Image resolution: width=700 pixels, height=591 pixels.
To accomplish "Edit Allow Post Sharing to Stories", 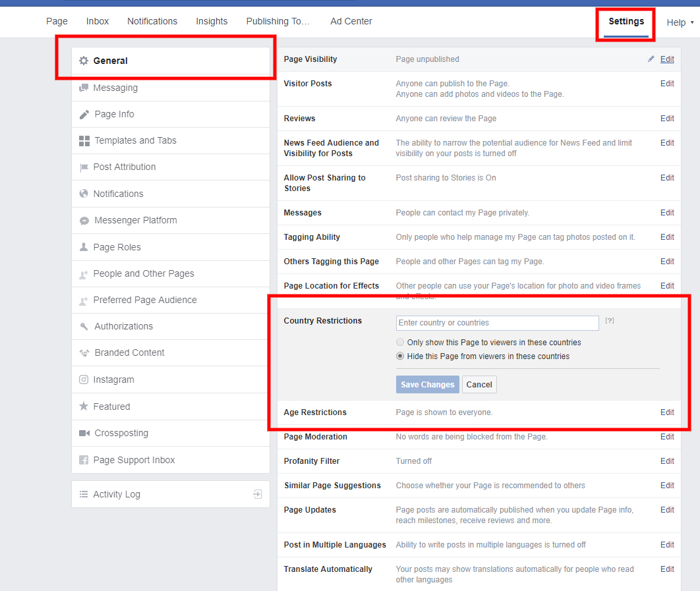I will [667, 178].
